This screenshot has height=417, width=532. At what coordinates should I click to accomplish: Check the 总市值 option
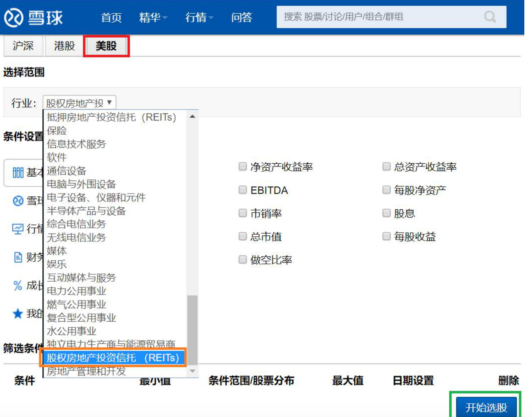coord(242,236)
